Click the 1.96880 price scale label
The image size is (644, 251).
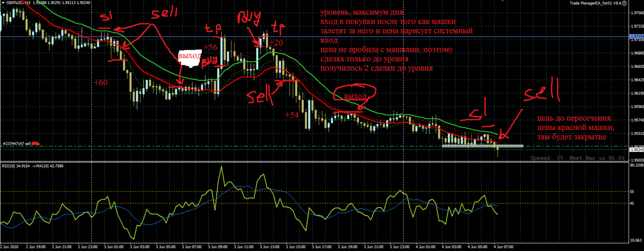637,53
